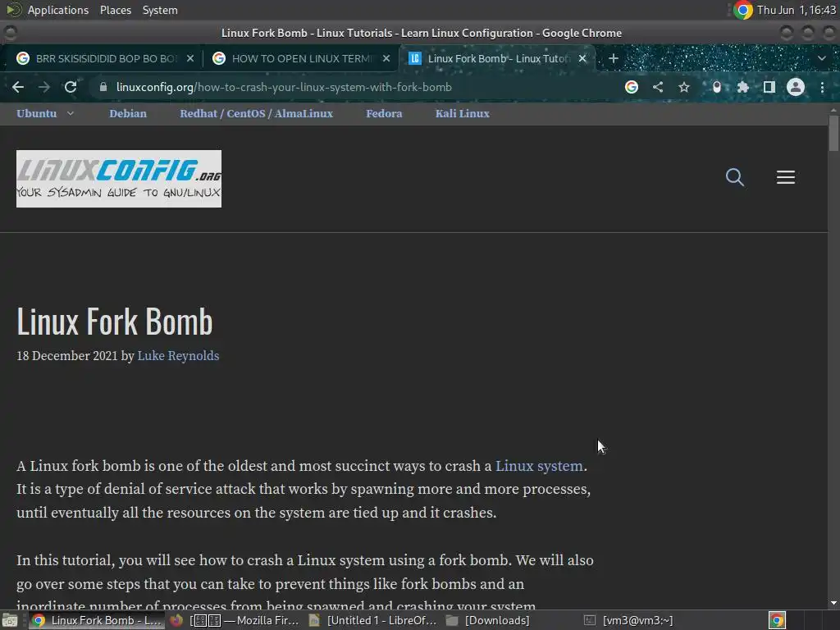Click the Google icon in address bar
Viewport: 840px width, 630px height.
632,87
